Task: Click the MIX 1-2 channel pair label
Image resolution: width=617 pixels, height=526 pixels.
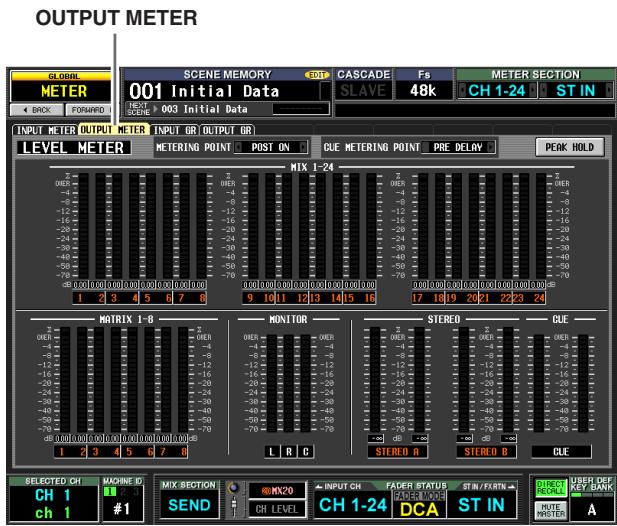Action: [x=89, y=298]
